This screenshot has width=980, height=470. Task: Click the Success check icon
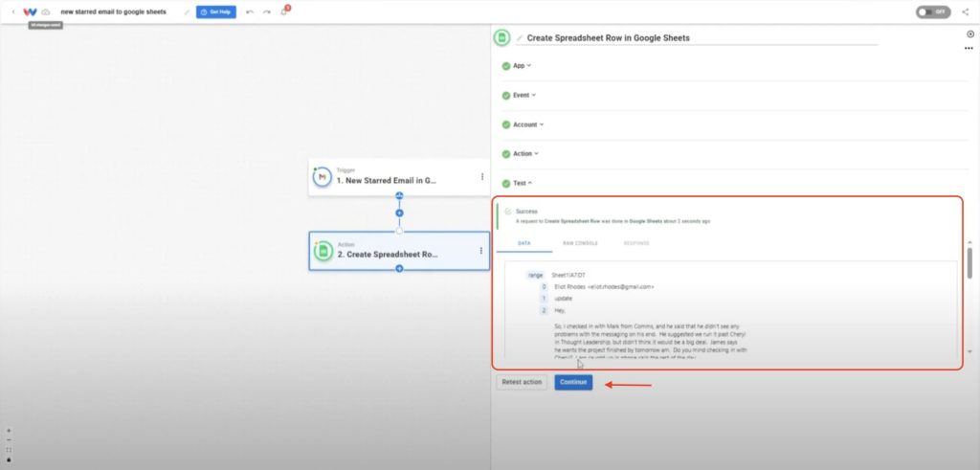pyautogui.click(x=508, y=212)
